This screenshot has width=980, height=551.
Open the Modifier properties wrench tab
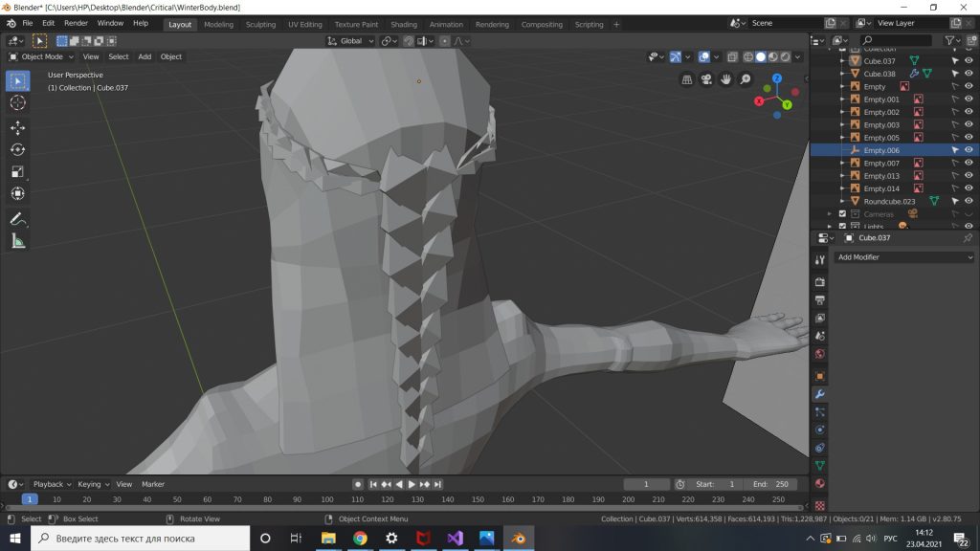pyautogui.click(x=819, y=393)
